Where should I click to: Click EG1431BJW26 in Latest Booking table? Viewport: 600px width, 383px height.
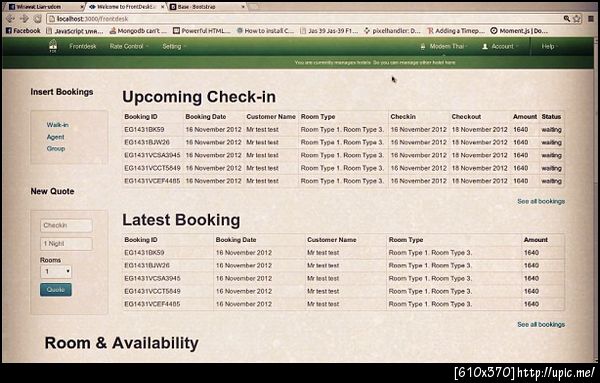pos(147,266)
